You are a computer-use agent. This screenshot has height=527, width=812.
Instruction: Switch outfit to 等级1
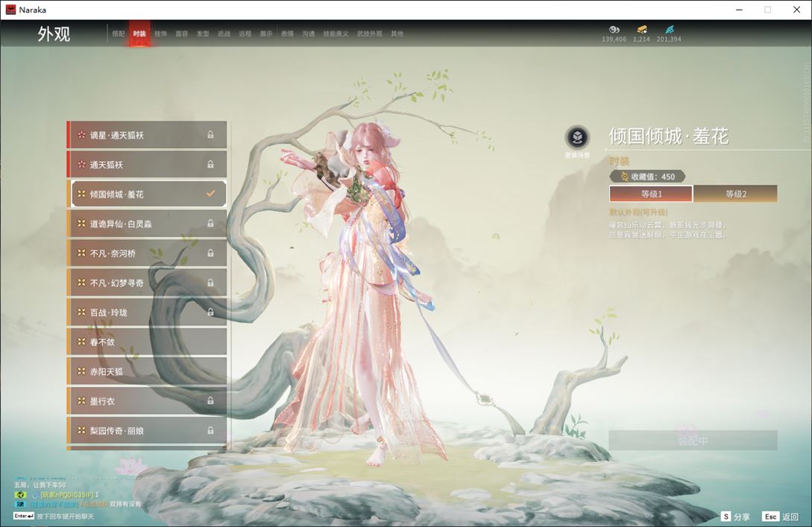651,194
